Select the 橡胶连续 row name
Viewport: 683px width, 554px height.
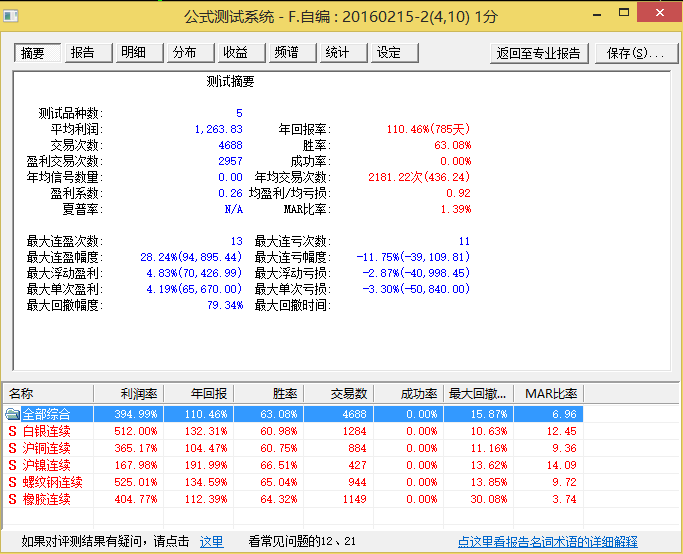click(47, 499)
